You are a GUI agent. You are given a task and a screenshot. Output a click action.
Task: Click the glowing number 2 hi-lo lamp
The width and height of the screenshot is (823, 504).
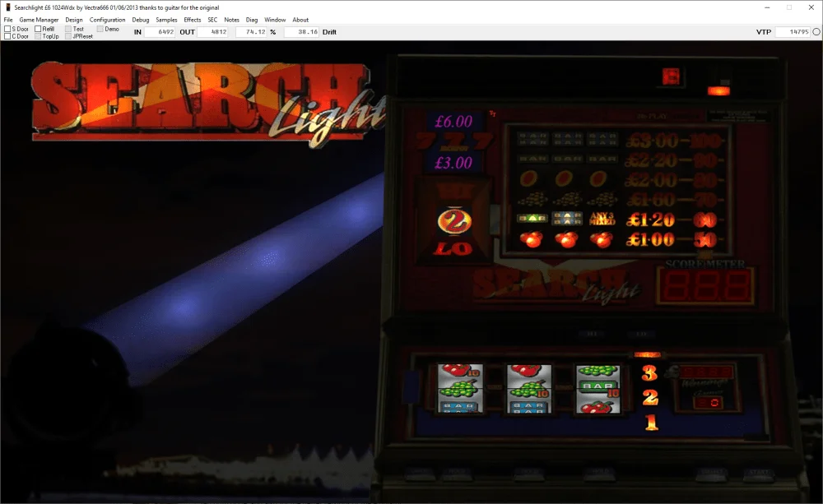454,221
